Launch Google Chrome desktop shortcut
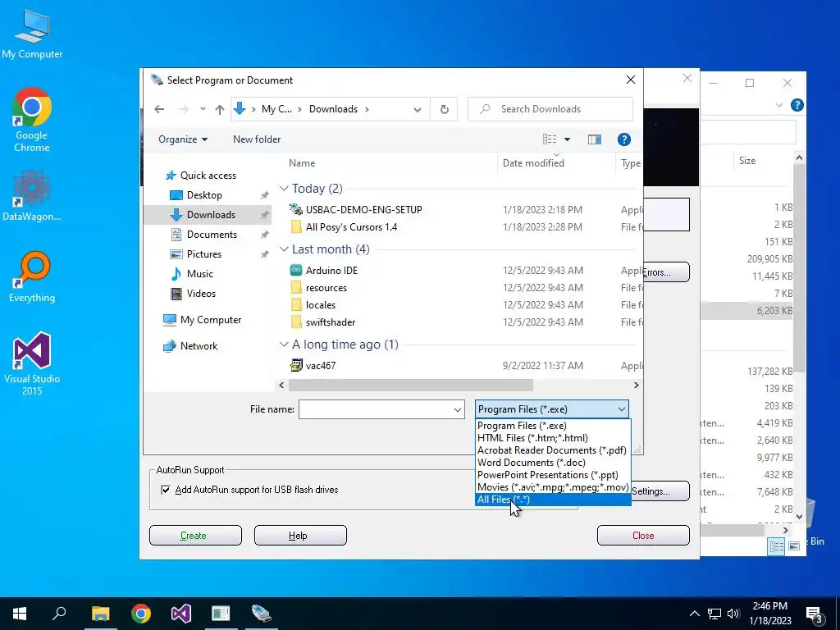 (32, 120)
